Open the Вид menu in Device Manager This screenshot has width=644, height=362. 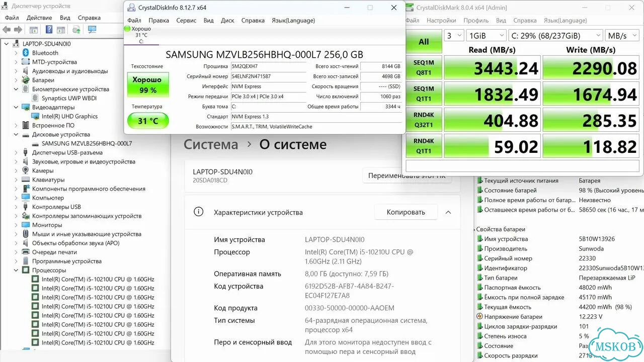pos(65,18)
